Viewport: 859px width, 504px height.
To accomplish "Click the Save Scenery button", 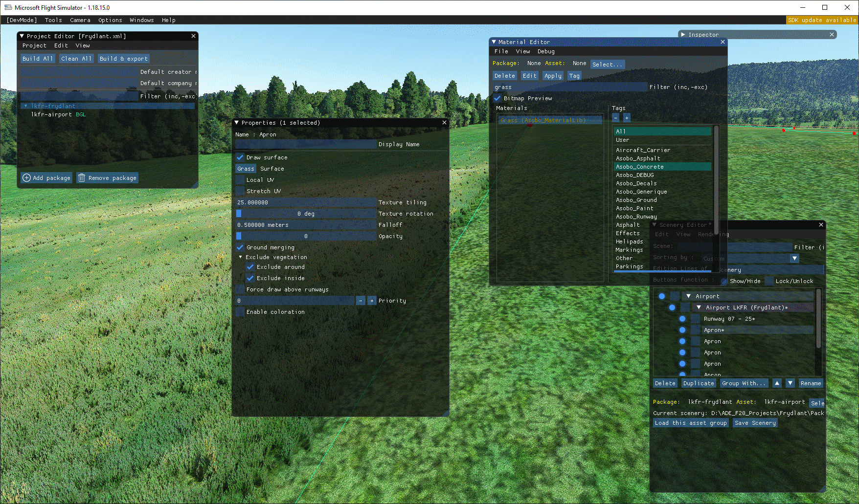I will (755, 423).
